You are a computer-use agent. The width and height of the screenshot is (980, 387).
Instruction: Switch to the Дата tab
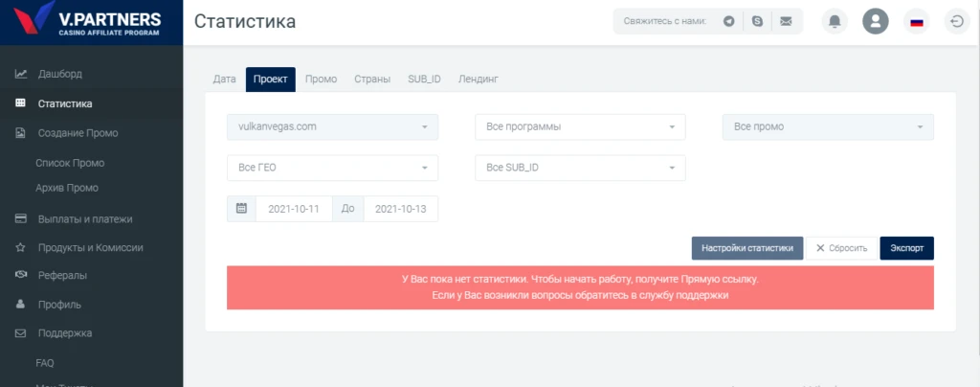coord(224,80)
